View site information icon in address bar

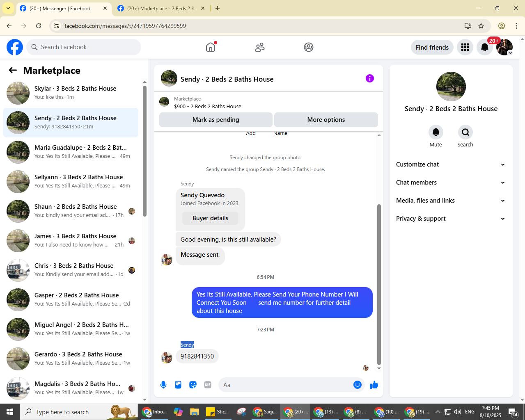(57, 26)
